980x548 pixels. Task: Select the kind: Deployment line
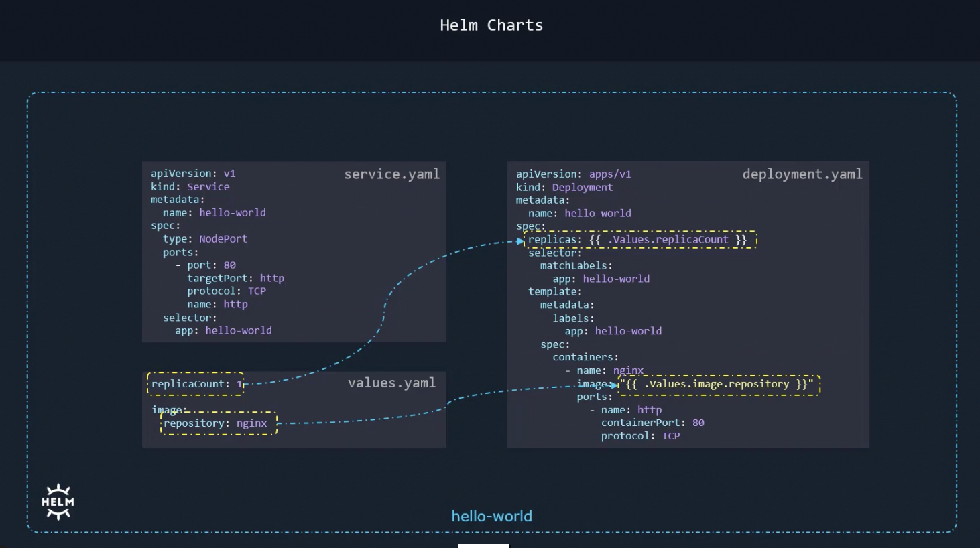pos(566,187)
